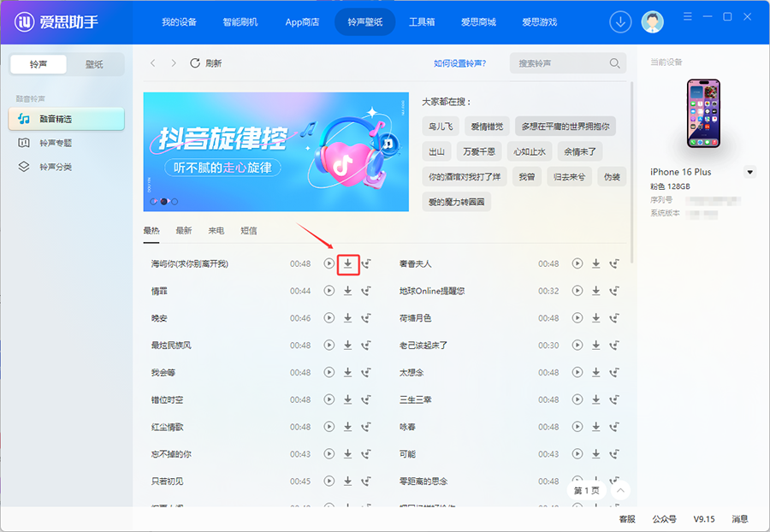This screenshot has height=532, width=770.
Task: Open the download manager in the header
Action: (x=620, y=22)
